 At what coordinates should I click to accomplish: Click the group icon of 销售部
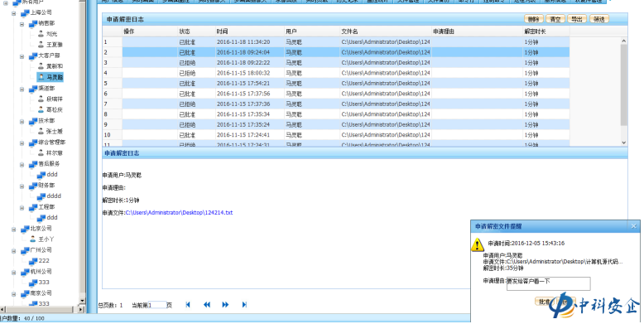33,24
